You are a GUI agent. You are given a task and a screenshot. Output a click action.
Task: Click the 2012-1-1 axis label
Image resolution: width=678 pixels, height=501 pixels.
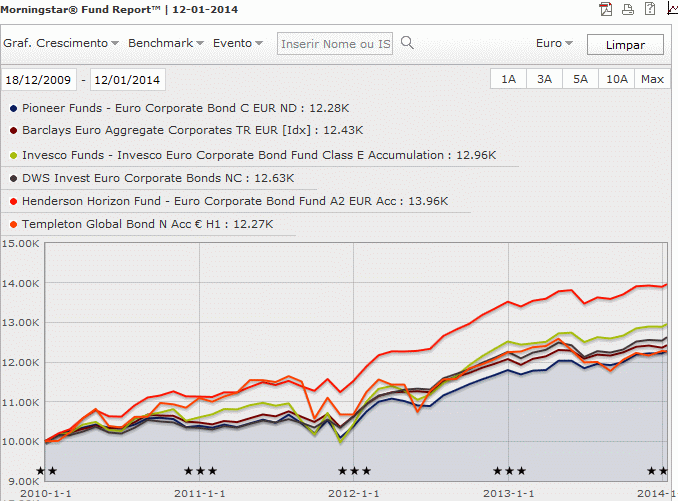(353, 493)
